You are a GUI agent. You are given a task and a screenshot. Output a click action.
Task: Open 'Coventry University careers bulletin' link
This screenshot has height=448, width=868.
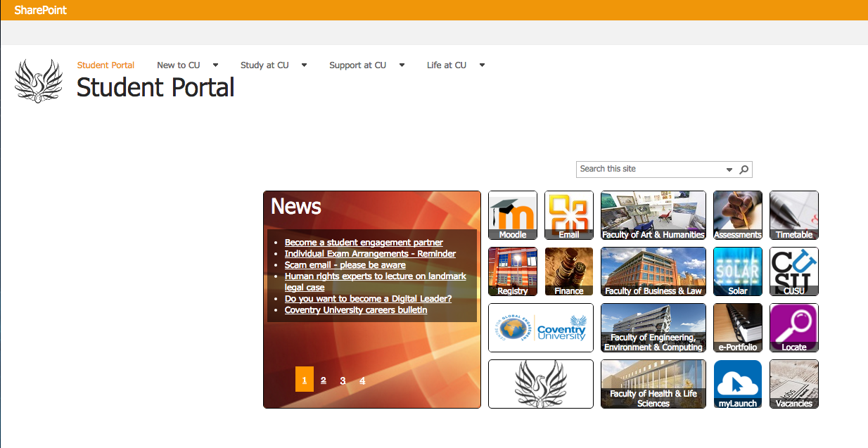[x=356, y=310]
